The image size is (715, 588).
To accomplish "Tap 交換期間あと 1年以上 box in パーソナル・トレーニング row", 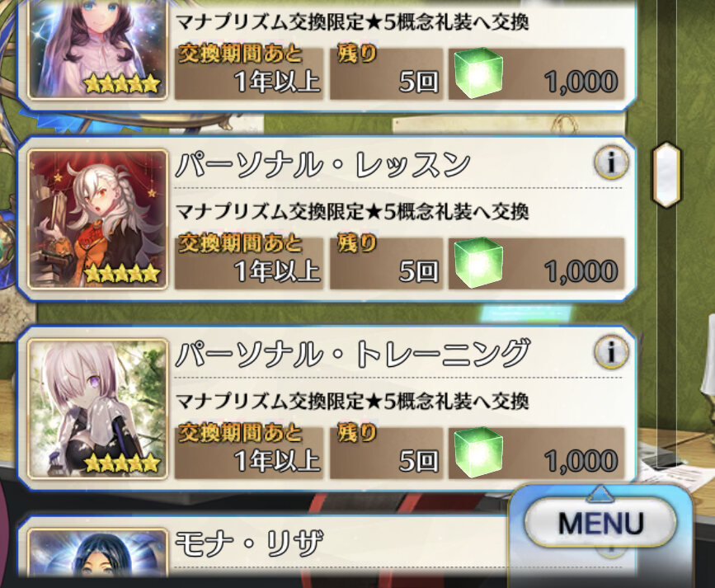I will (x=249, y=453).
